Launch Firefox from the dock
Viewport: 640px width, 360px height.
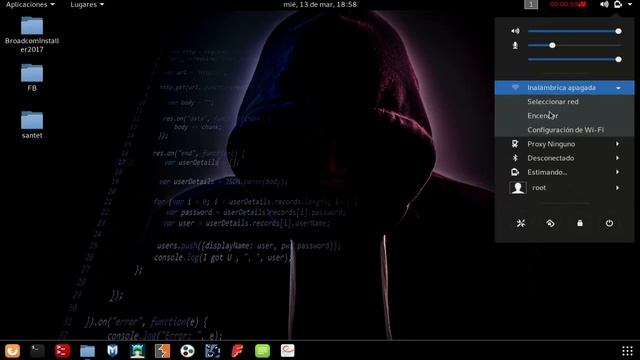tap(12, 351)
